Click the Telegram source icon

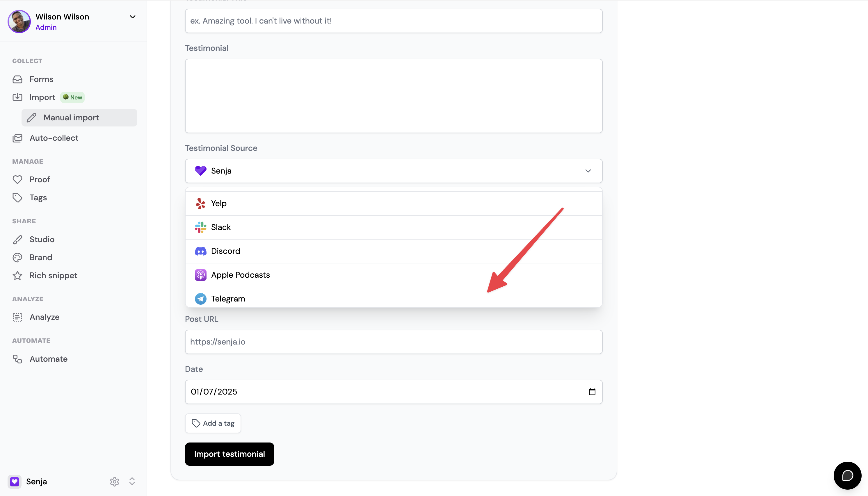[200, 299]
